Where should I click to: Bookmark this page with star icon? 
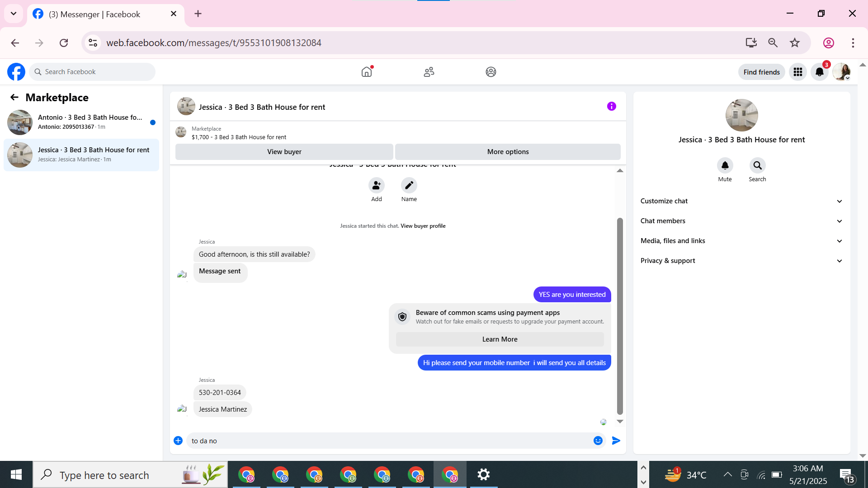click(x=795, y=43)
